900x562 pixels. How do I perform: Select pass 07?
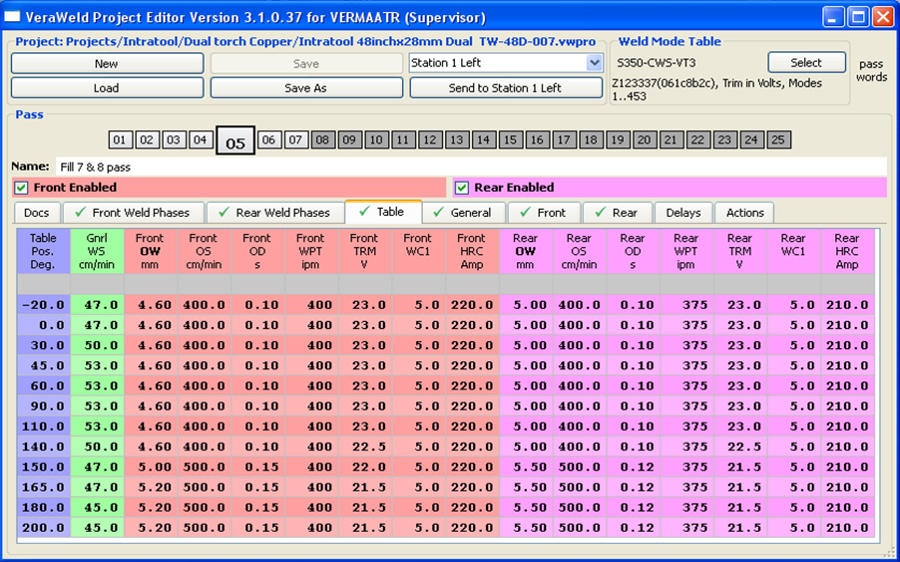pyautogui.click(x=296, y=139)
